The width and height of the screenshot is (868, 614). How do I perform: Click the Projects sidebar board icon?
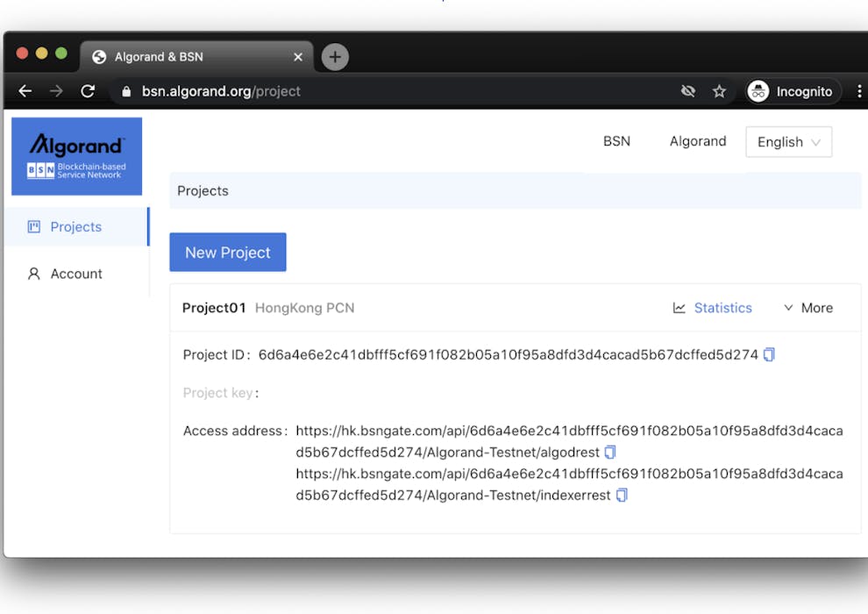(x=34, y=226)
